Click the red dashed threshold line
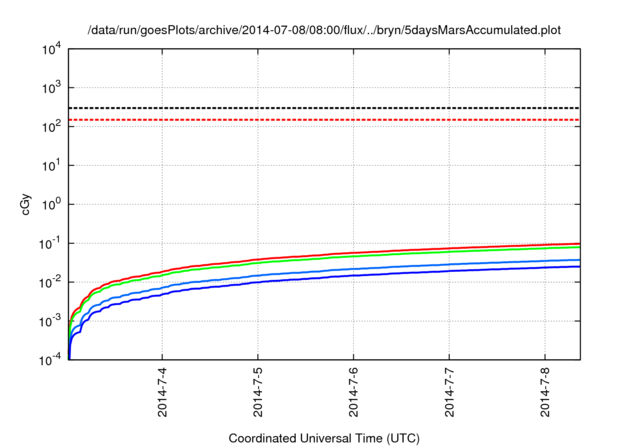This screenshot has width=640, height=448. click(x=324, y=120)
